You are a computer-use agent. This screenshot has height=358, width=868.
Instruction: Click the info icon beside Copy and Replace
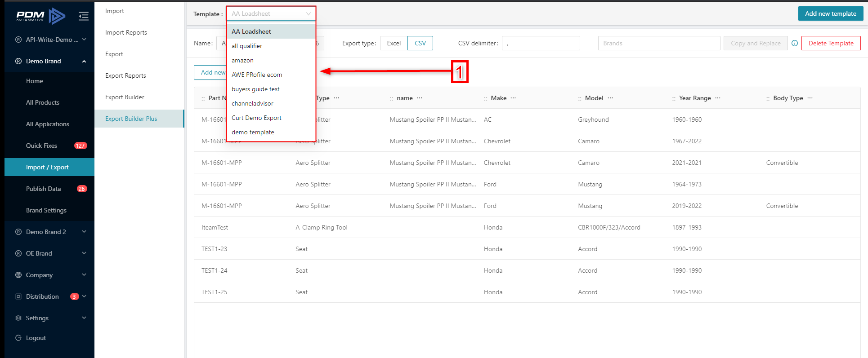795,43
